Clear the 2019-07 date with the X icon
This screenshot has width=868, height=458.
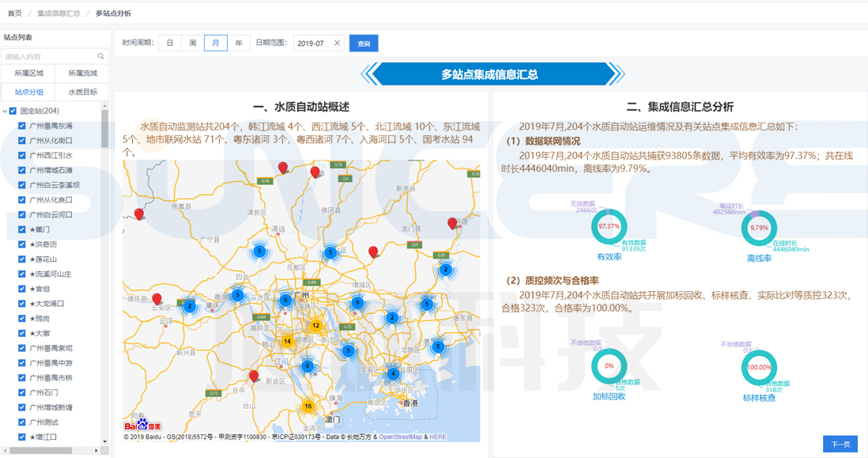pyautogui.click(x=337, y=44)
